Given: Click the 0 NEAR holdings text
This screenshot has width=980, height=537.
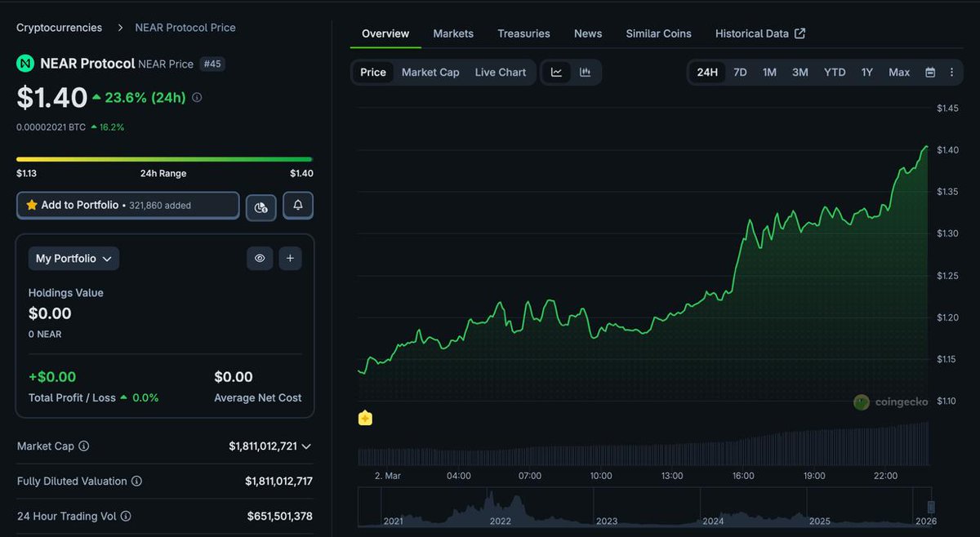Looking at the screenshot, I should (x=45, y=335).
